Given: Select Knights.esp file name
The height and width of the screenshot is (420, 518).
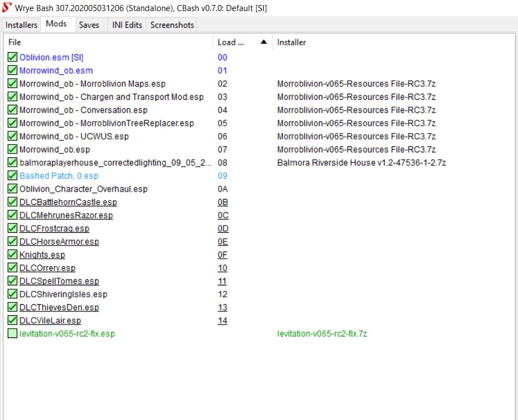Looking at the screenshot, I should [42, 255].
